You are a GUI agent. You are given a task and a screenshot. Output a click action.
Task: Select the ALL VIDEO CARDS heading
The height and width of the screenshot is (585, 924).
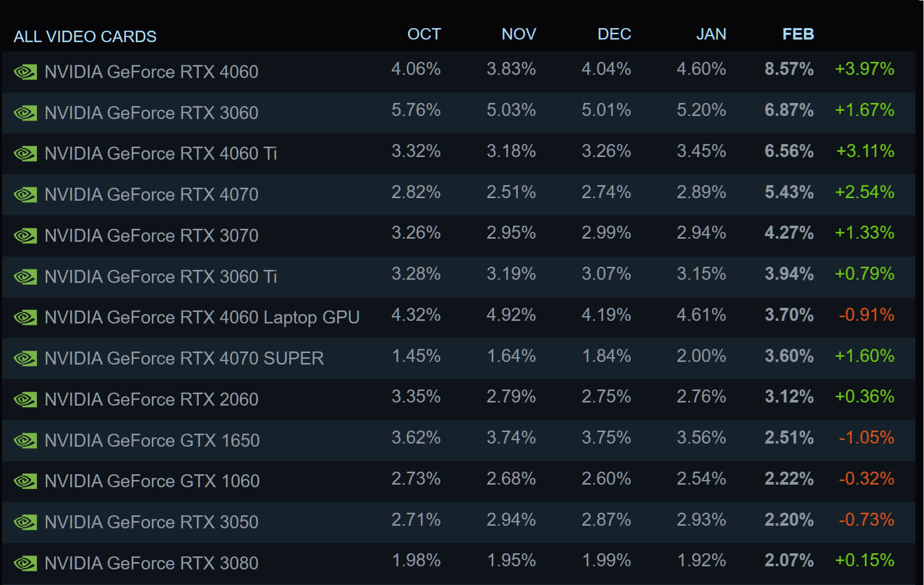click(x=85, y=36)
